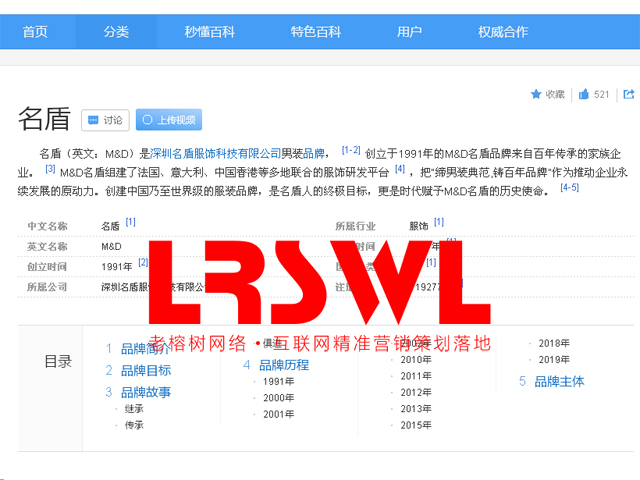Screen dimensions: 640x480
Task: Jump to 品牌历程 section
Action: 283,365
